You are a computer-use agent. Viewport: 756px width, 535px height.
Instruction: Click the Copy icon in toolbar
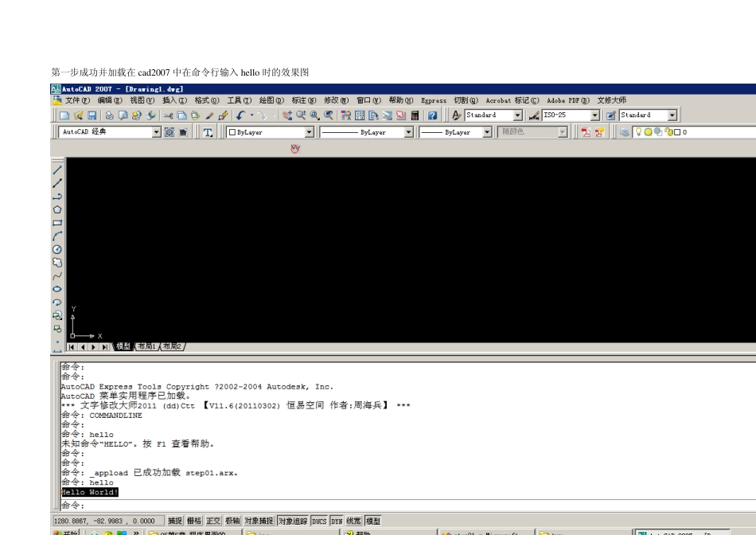(x=181, y=115)
